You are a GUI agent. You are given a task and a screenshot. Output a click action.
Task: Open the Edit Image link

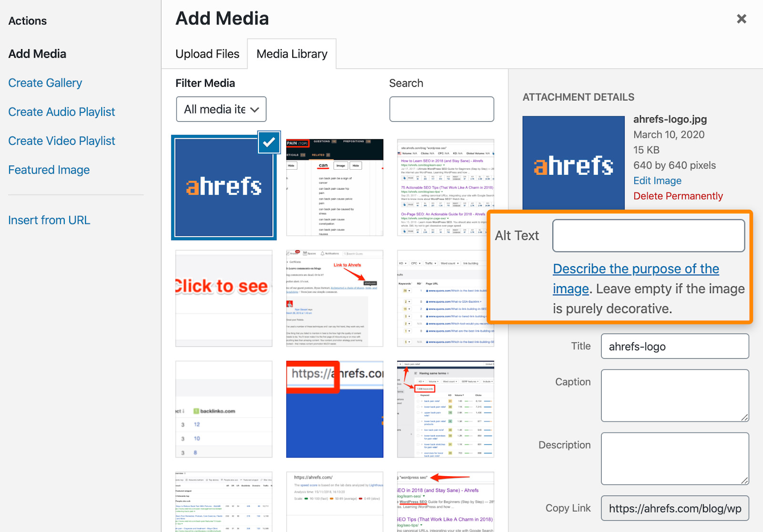657,181
